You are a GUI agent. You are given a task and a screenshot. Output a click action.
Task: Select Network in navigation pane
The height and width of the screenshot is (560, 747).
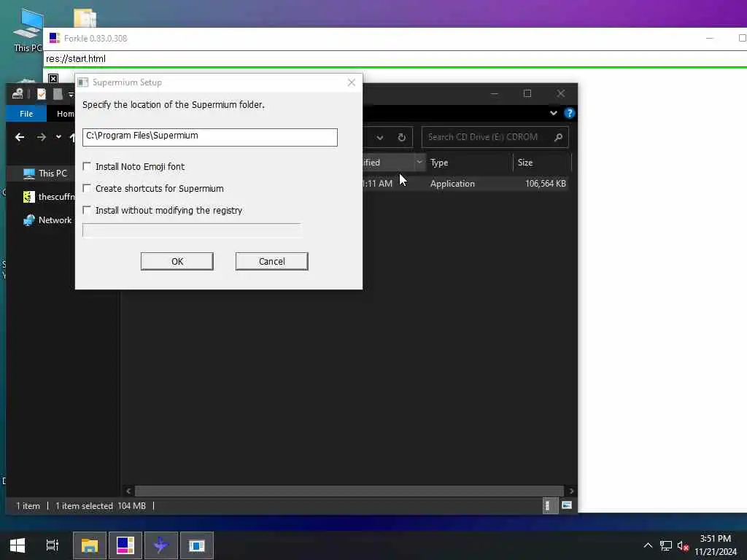[x=47, y=220]
